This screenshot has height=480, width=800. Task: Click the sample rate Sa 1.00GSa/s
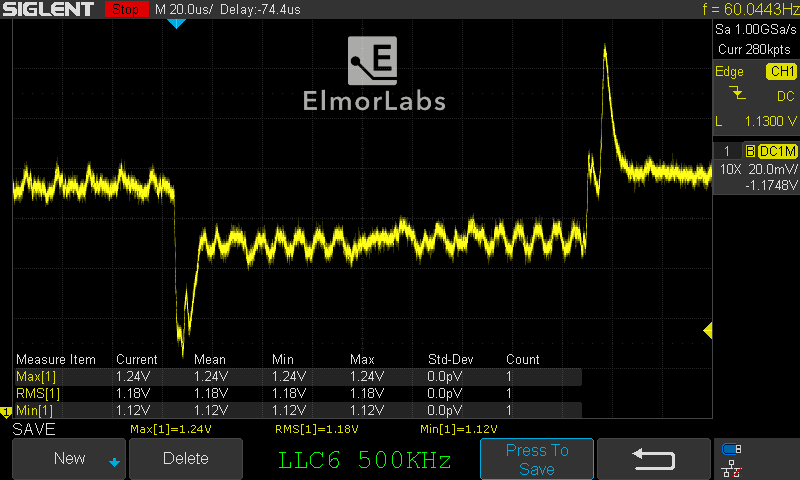pos(755,30)
